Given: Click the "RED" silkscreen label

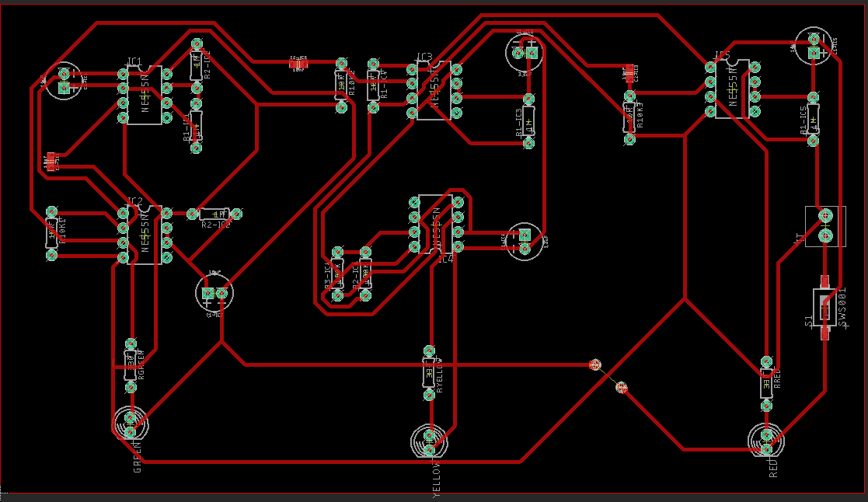Looking at the screenshot, I should [x=773, y=467].
